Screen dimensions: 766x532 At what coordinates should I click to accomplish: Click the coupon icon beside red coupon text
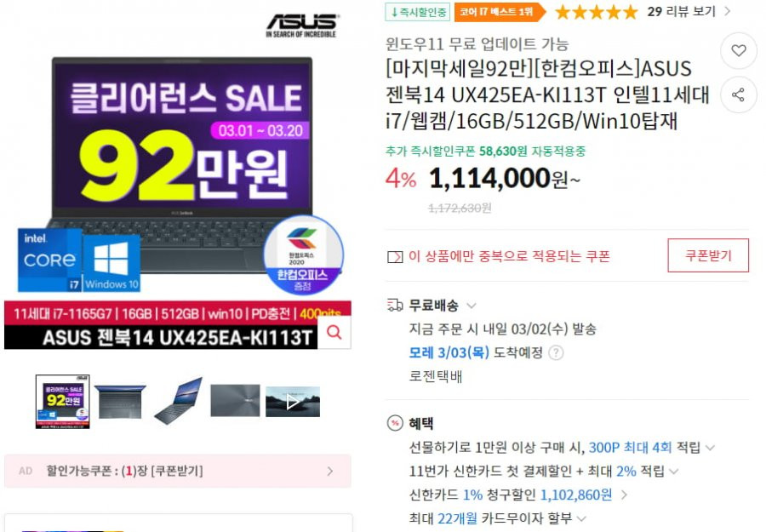pyautogui.click(x=395, y=257)
